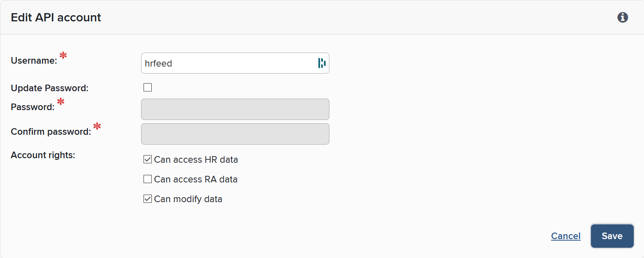The width and height of the screenshot is (644, 258).
Task: Click the greyed-out Password input field
Action: (235, 109)
